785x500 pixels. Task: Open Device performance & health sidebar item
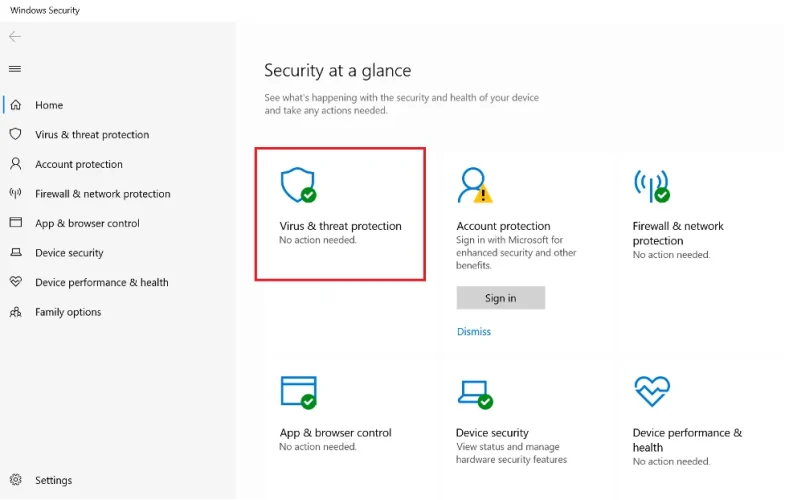pyautogui.click(x=101, y=282)
